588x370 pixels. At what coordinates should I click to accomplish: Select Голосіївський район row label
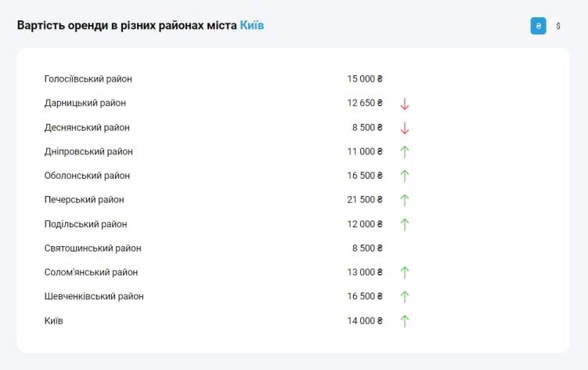click(x=88, y=79)
